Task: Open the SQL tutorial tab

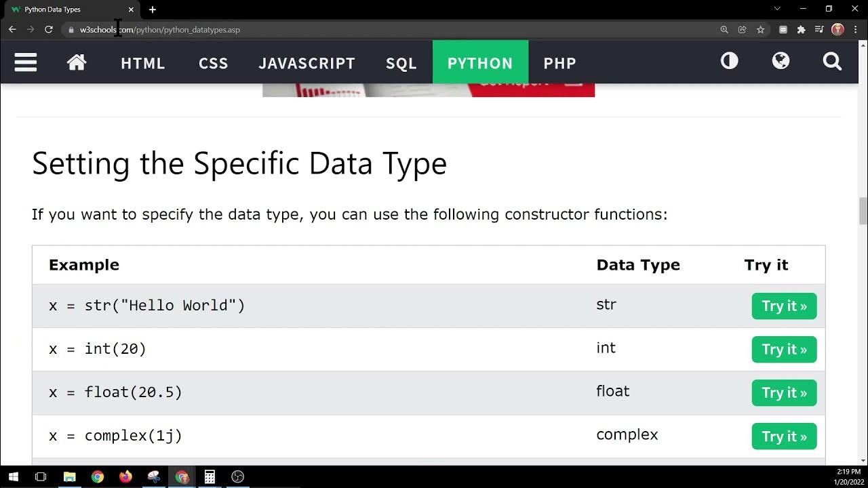Action: (401, 63)
